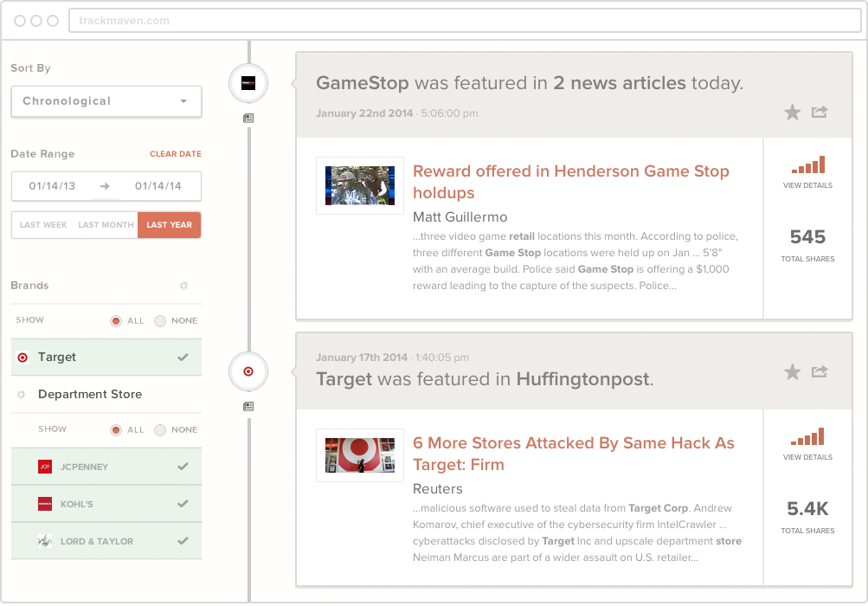The width and height of the screenshot is (868, 606).
Task: Select NONE radio under Brands Show
Action: (160, 320)
